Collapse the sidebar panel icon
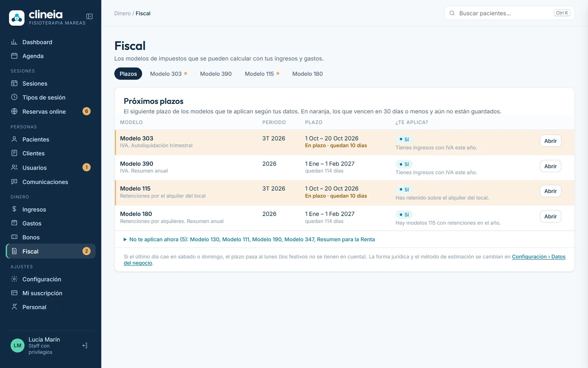The width and height of the screenshot is (588, 368). 89,16
